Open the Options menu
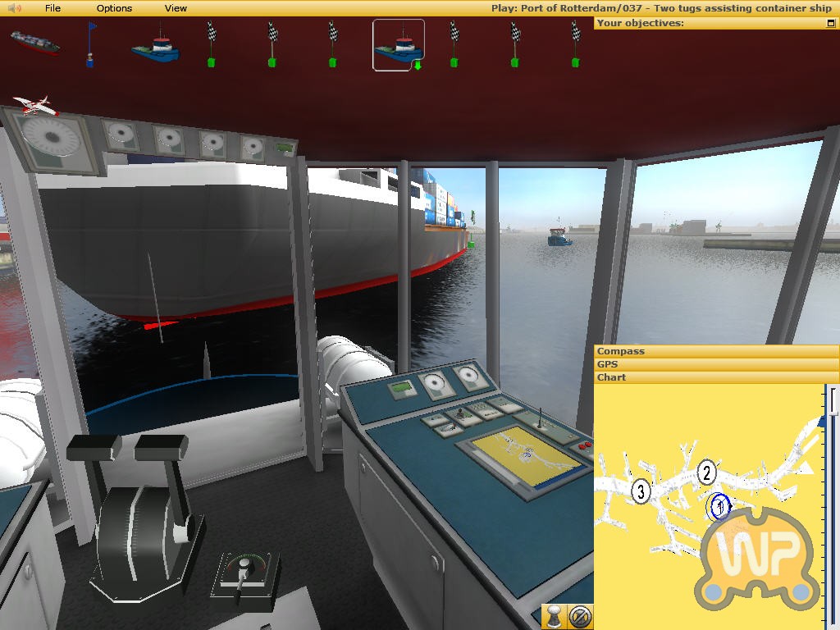This screenshot has height=630, width=840. click(x=114, y=8)
